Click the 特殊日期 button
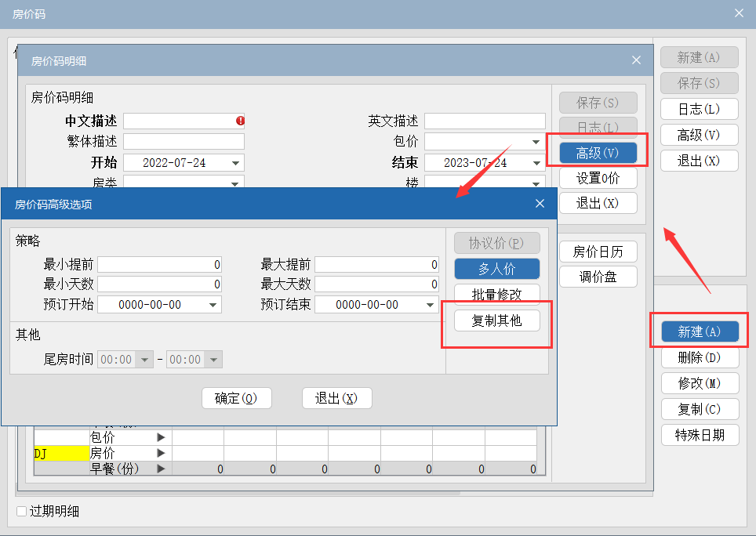Screen dimensions: 756x536 700,436
